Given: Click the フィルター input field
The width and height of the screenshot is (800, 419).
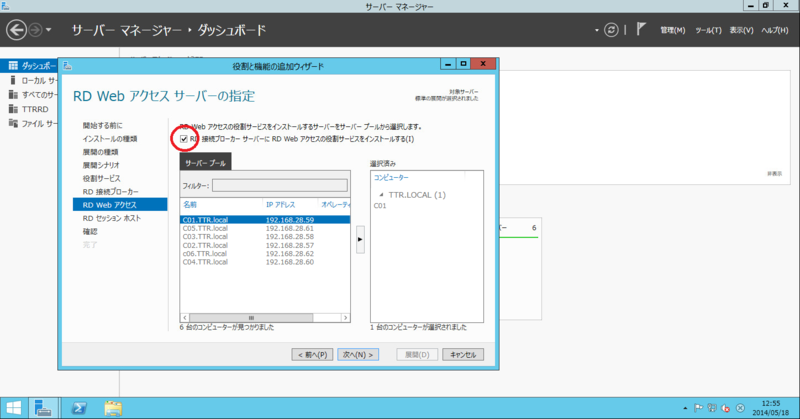Looking at the screenshot, I should [280, 185].
